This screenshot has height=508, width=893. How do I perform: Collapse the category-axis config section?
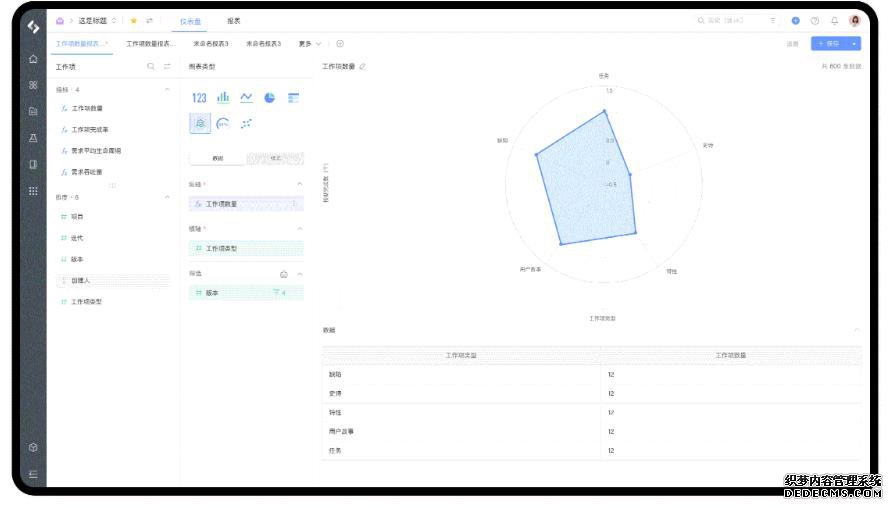pyautogui.click(x=300, y=228)
